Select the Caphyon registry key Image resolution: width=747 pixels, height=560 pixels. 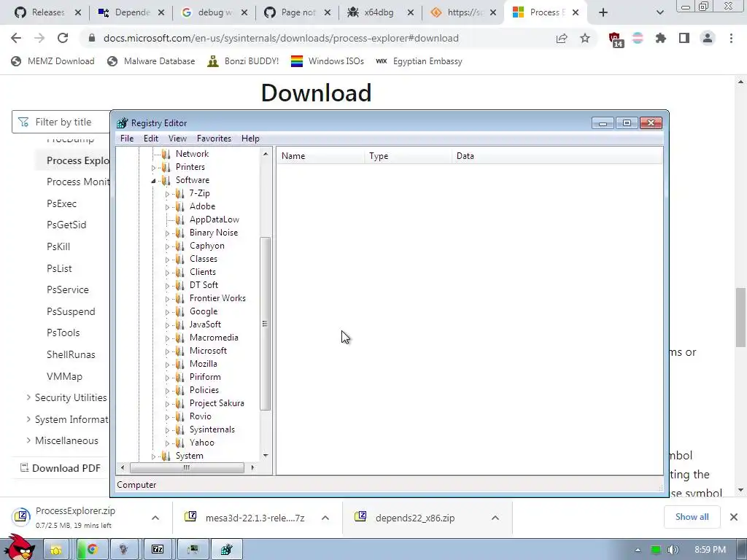(x=206, y=246)
